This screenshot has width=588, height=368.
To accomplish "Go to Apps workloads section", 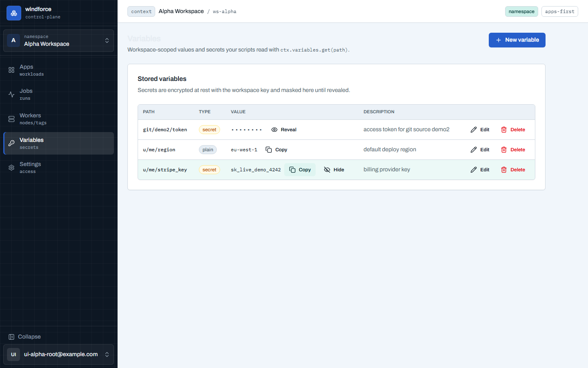I will (58, 70).
